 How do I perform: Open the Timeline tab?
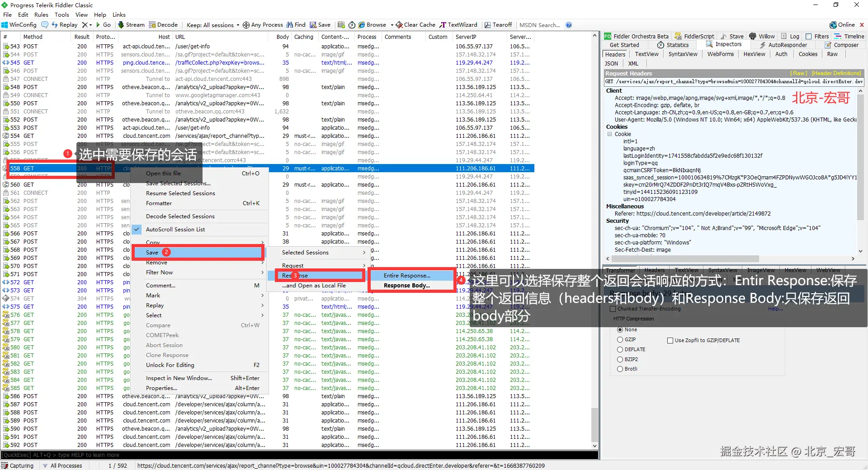[x=849, y=36]
